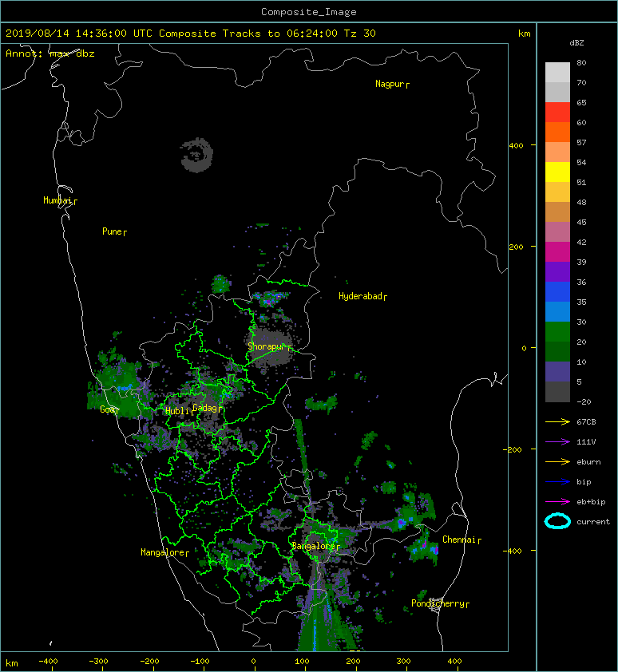Click the red 60 dBZ color swatch
This screenshot has height=672, width=618.
point(557,113)
